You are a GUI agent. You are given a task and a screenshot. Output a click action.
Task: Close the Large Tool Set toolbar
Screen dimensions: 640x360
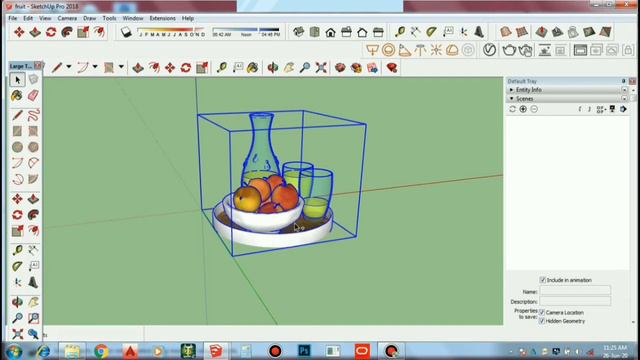pos(38,66)
